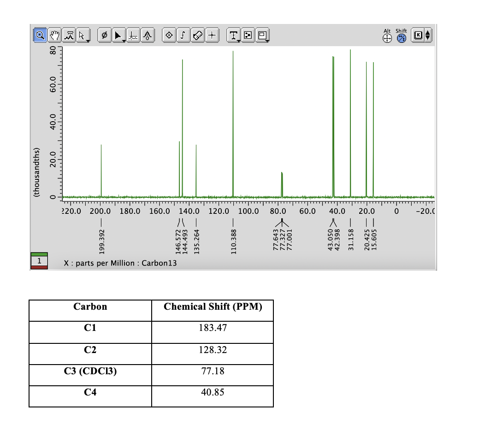Select the integral tool

pos(183,35)
